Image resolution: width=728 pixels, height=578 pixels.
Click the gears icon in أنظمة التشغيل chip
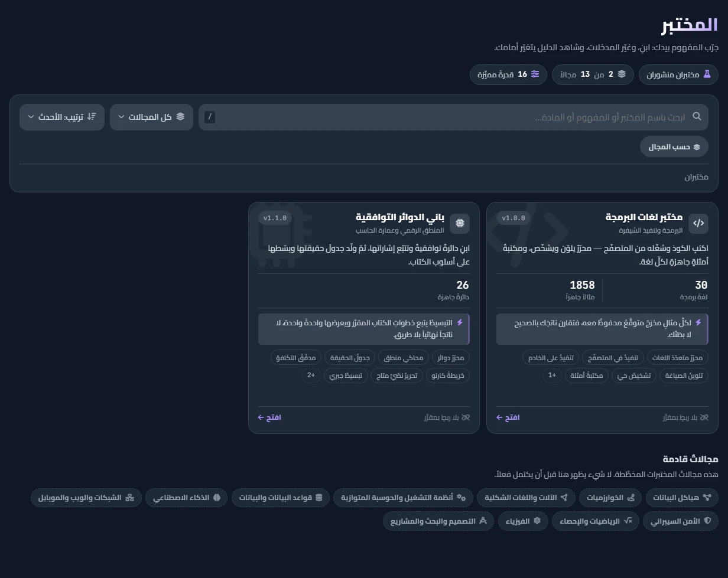coord(461,498)
